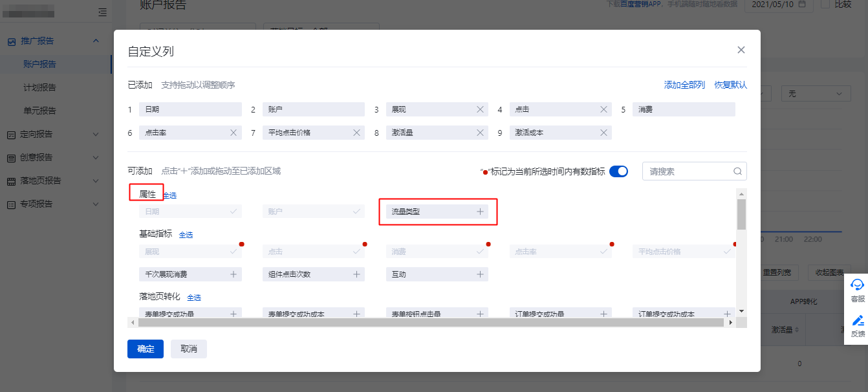Add 互动 metric using plus icon
The image size is (868, 392).
(480, 274)
